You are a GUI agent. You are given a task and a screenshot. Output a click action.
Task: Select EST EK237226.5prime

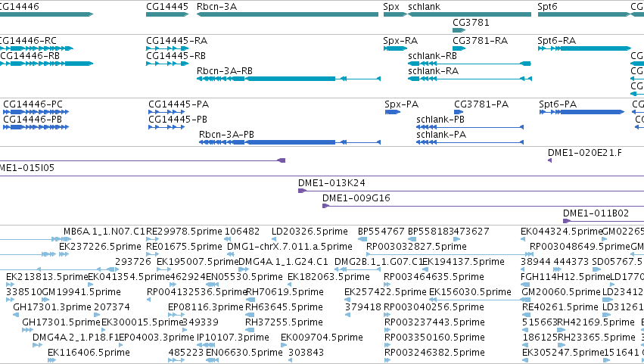(100, 247)
